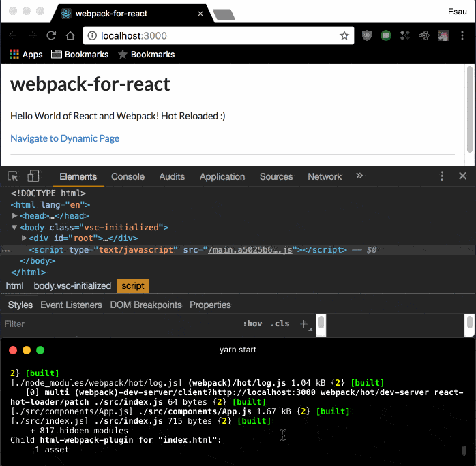Image resolution: width=476 pixels, height=466 pixels.
Task: Add new style rule with plus icon
Action: click(x=303, y=324)
